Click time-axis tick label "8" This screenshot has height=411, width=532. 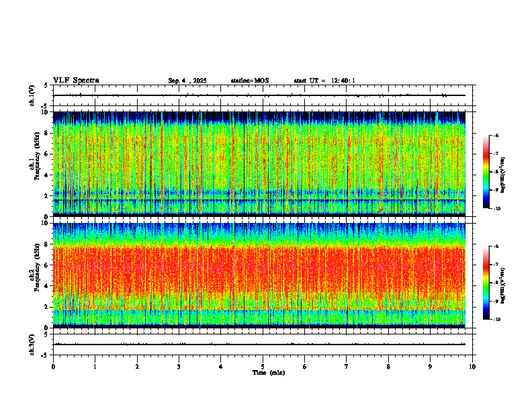point(388,367)
